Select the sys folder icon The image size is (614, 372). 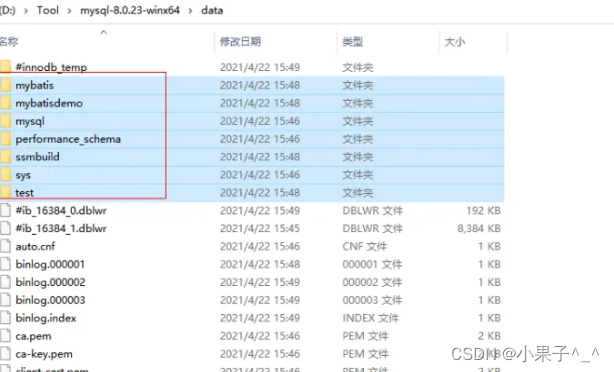(x=5, y=175)
